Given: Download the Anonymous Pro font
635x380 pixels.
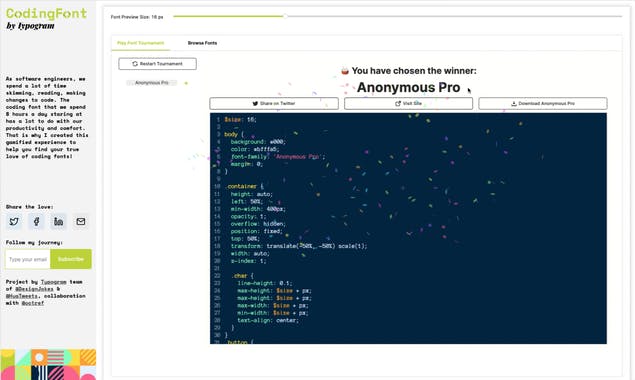Looking at the screenshot, I should coord(543,103).
